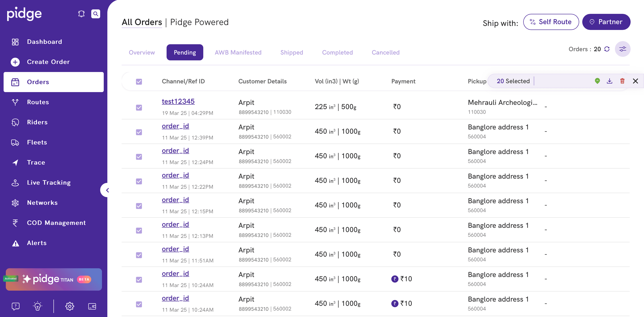
Task: Click the green location pin icon
Action: click(x=597, y=81)
